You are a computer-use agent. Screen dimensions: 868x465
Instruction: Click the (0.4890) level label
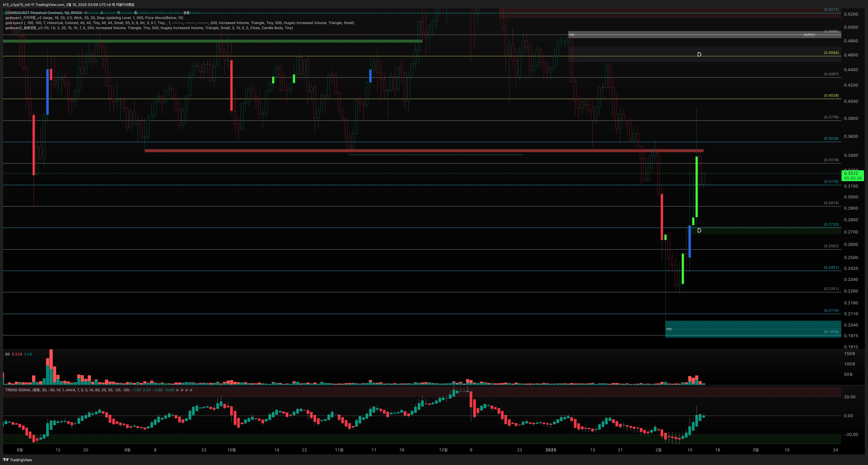pos(831,31)
